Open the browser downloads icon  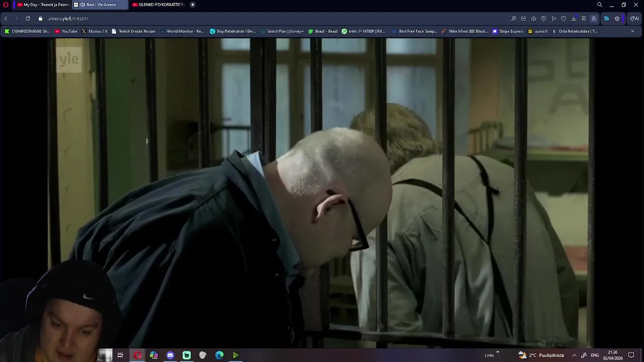574,19
